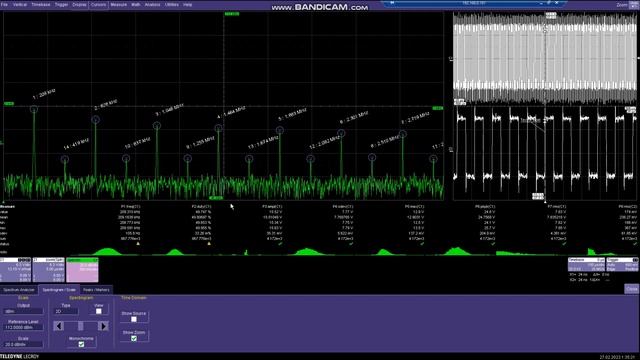Image resolution: width=640 pixels, height=360 pixels.
Task: Switch to the Spectrum Analyzer tab
Action: (x=19, y=290)
